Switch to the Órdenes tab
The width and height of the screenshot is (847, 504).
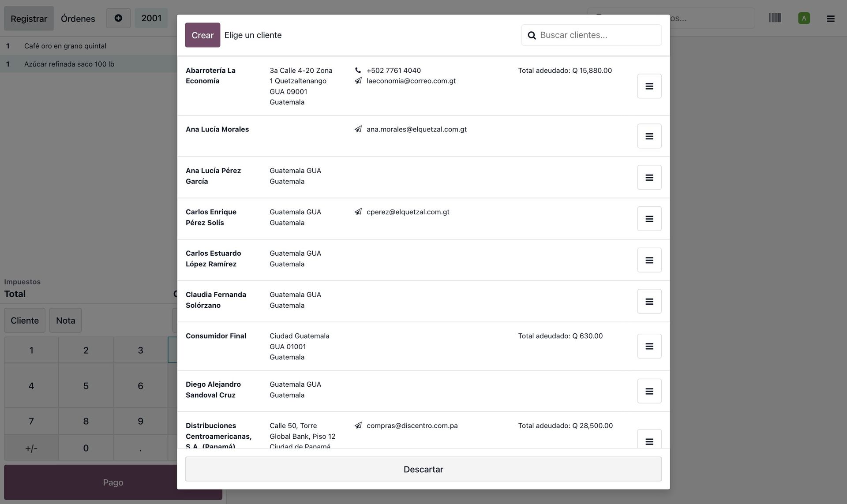pos(78,19)
